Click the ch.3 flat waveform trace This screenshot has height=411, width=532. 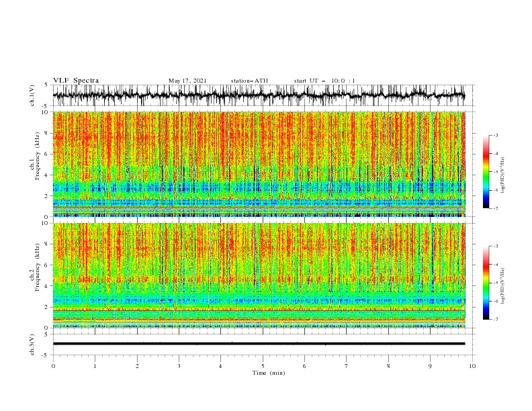click(259, 344)
